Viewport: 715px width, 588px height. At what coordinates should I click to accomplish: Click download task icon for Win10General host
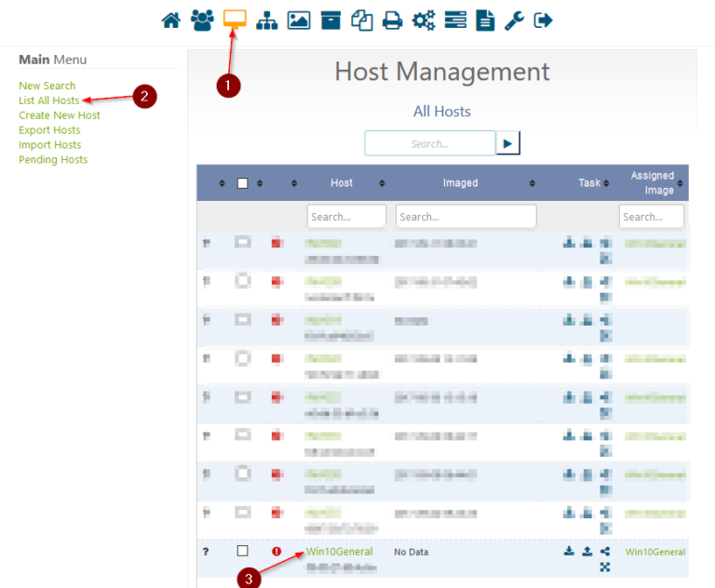click(x=569, y=551)
